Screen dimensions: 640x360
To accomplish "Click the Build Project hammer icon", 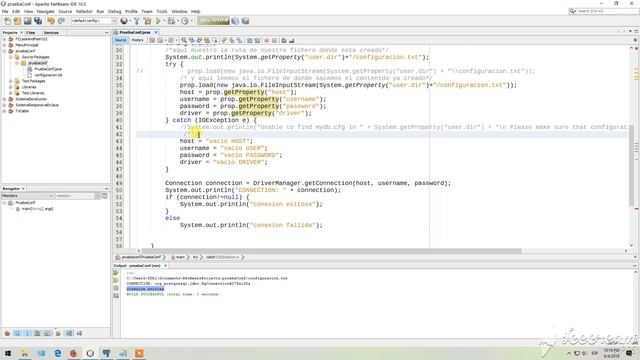I will tap(137, 21).
